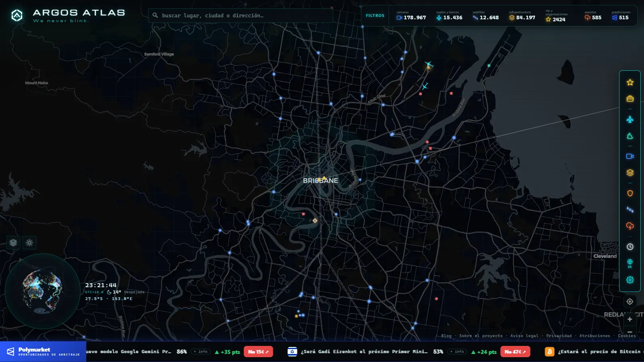Open the storm cloud events icon in sidebar
Image resolution: width=644 pixels, height=362 pixels.
point(630,226)
